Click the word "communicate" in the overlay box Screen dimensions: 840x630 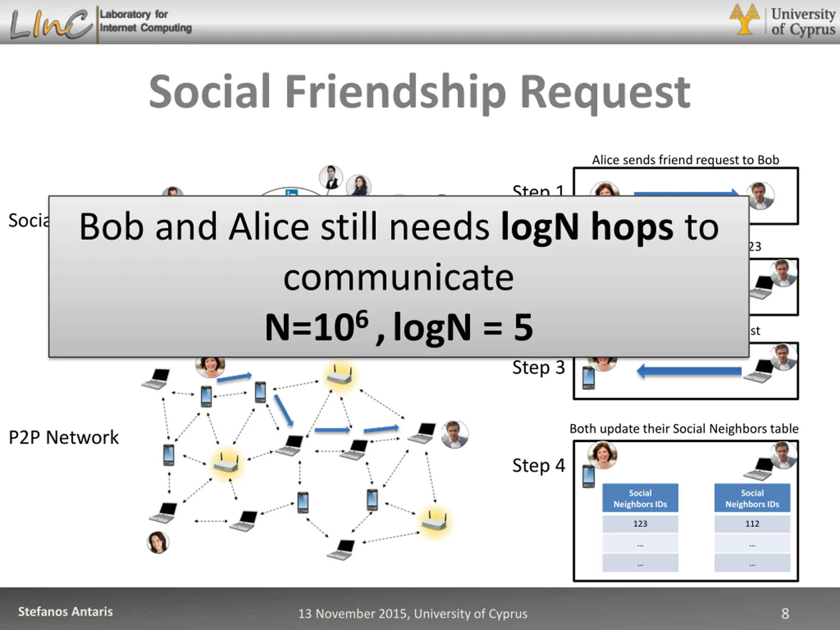point(399,278)
